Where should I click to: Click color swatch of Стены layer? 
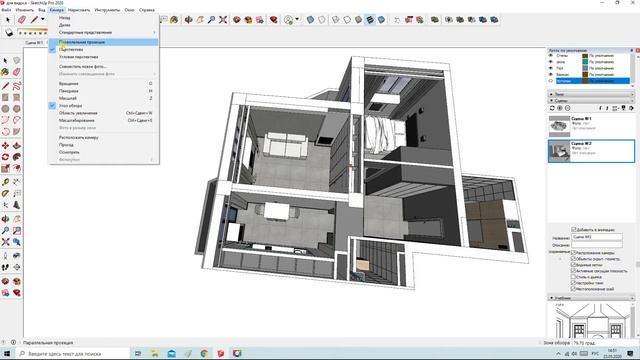point(585,56)
